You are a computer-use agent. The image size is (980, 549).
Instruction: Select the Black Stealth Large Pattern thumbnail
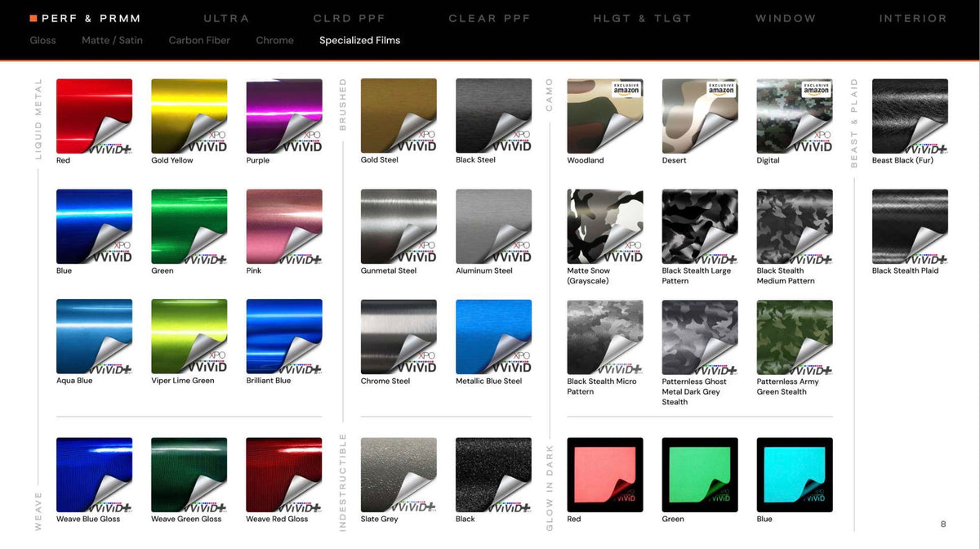coord(700,226)
